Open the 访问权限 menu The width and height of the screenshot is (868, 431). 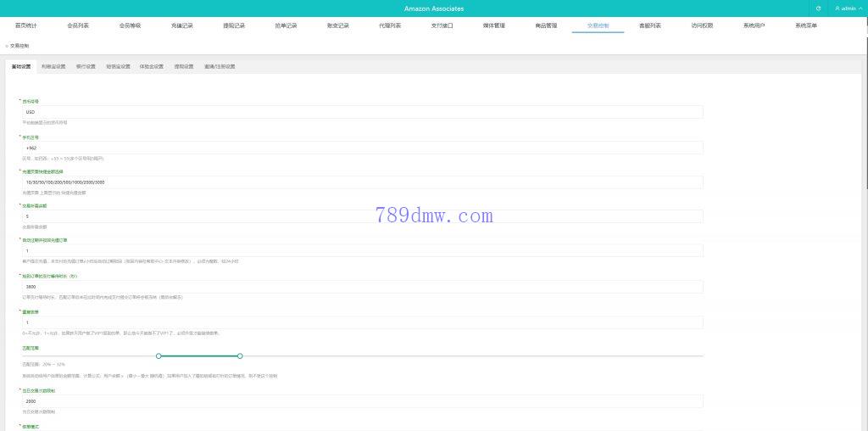(702, 26)
